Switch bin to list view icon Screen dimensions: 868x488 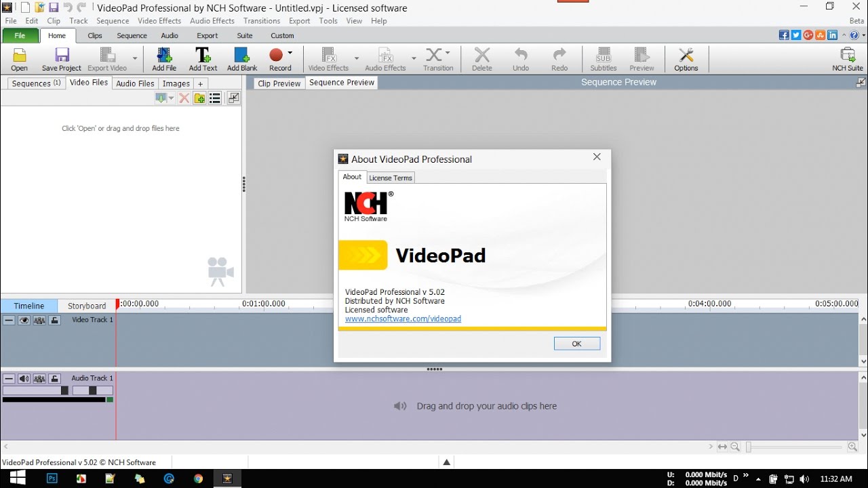click(x=215, y=98)
